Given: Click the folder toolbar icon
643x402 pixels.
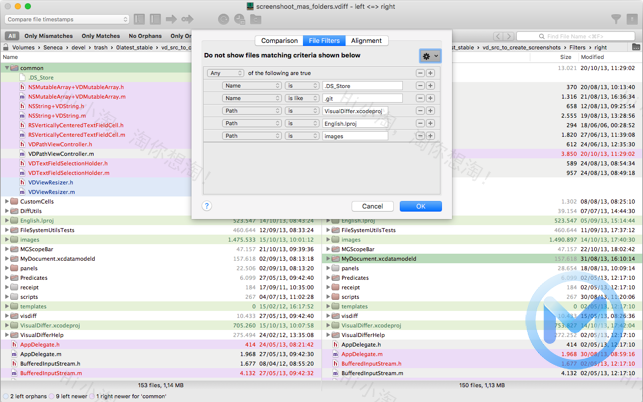Looking at the screenshot, I should 256,19.
